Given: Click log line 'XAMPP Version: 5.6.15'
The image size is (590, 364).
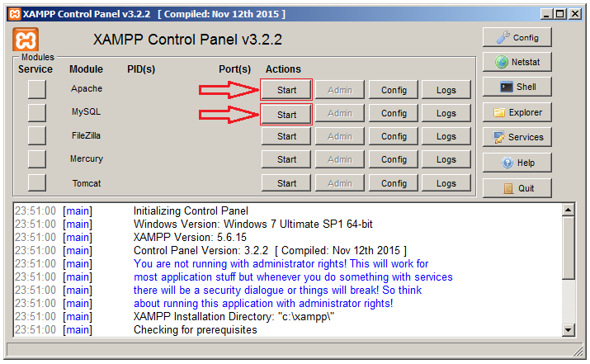Looking at the screenshot, I should 190,237.
